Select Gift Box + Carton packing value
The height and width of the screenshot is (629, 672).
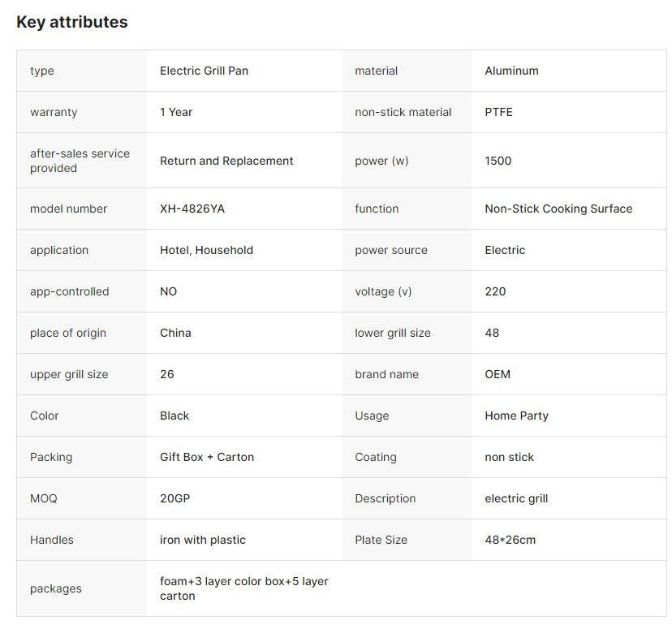(x=207, y=457)
